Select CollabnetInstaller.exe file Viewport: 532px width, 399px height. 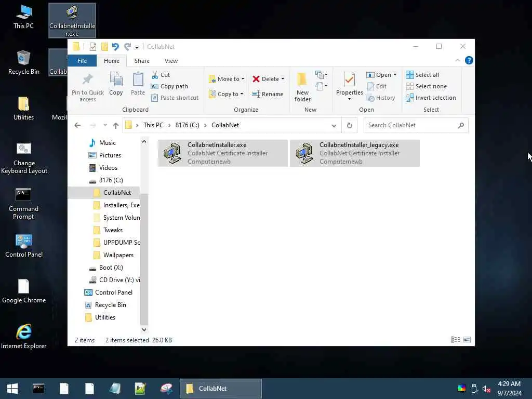click(222, 153)
